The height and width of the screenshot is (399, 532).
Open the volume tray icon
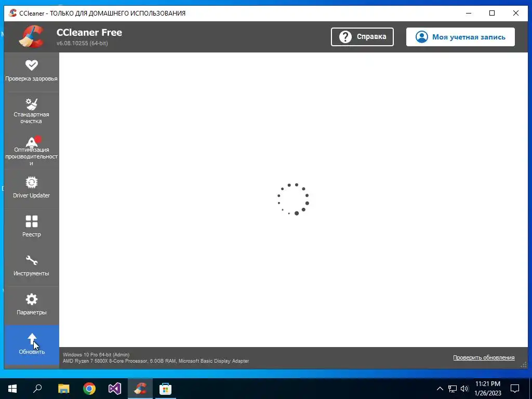coord(464,389)
